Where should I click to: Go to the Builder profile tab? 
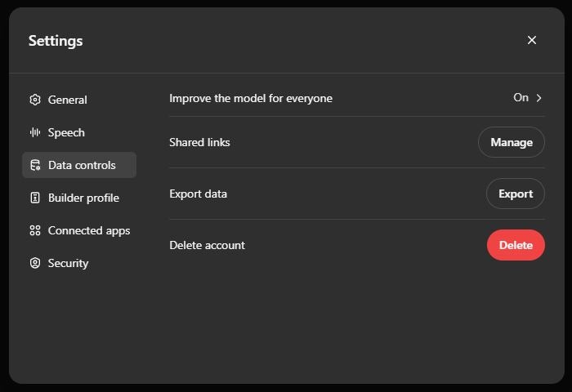79,198
